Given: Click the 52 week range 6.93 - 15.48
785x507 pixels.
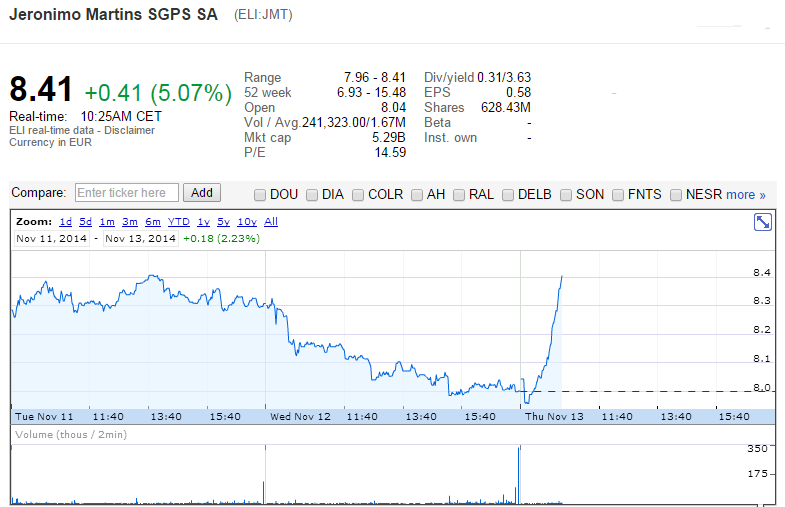Looking at the screenshot, I should click(371, 93).
